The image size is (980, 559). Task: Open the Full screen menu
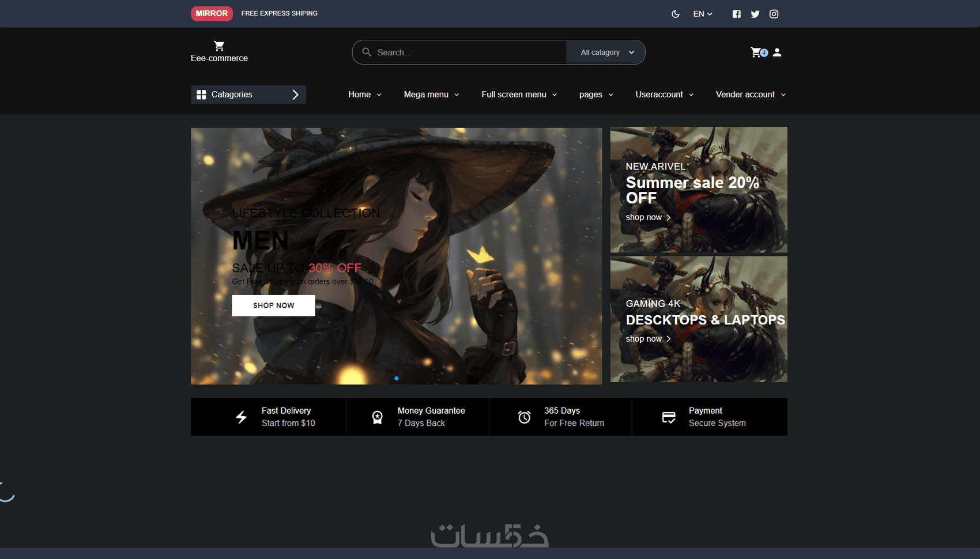(x=519, y=95)
